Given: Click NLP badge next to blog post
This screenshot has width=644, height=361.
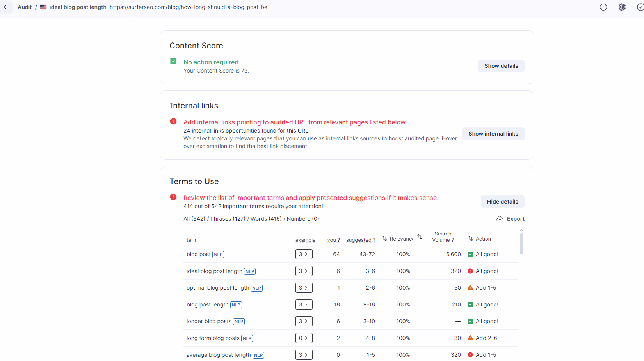Looking at the screenshot, I should (x=218, y=255).
